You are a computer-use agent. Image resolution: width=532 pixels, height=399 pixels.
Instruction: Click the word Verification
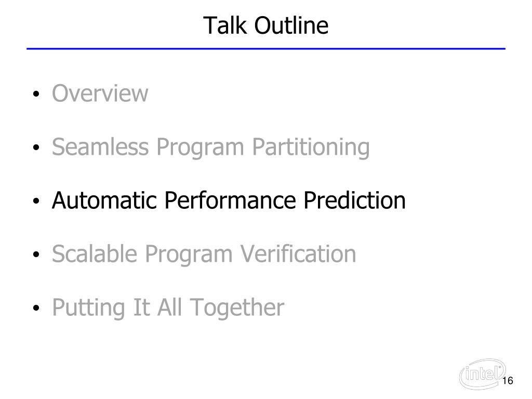298,254
